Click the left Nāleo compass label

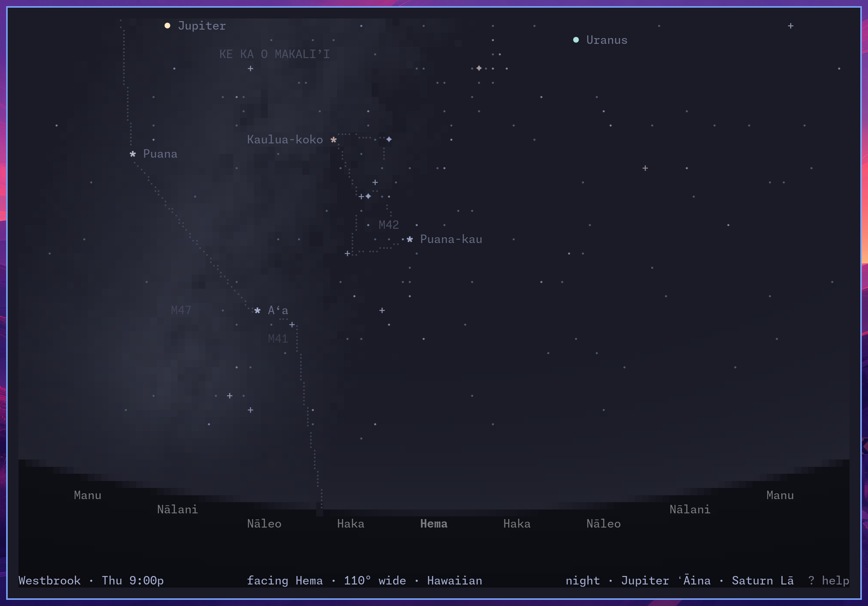(x=264, y=524)
